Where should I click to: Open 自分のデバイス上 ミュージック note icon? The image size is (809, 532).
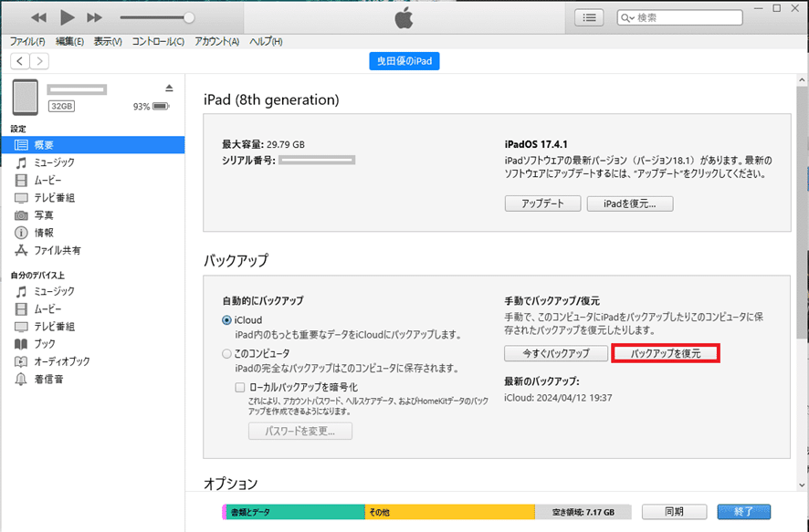pyautogui.click(x=21, y=292)
